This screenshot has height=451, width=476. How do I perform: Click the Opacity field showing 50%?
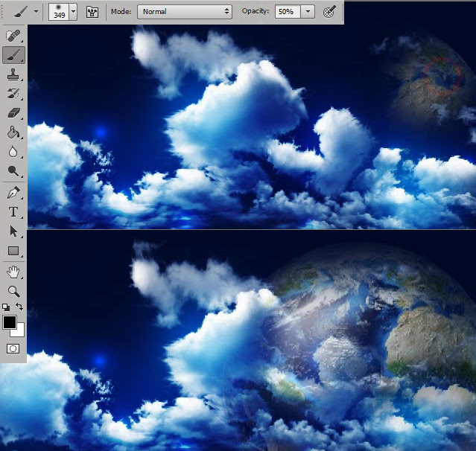point(288,12)
